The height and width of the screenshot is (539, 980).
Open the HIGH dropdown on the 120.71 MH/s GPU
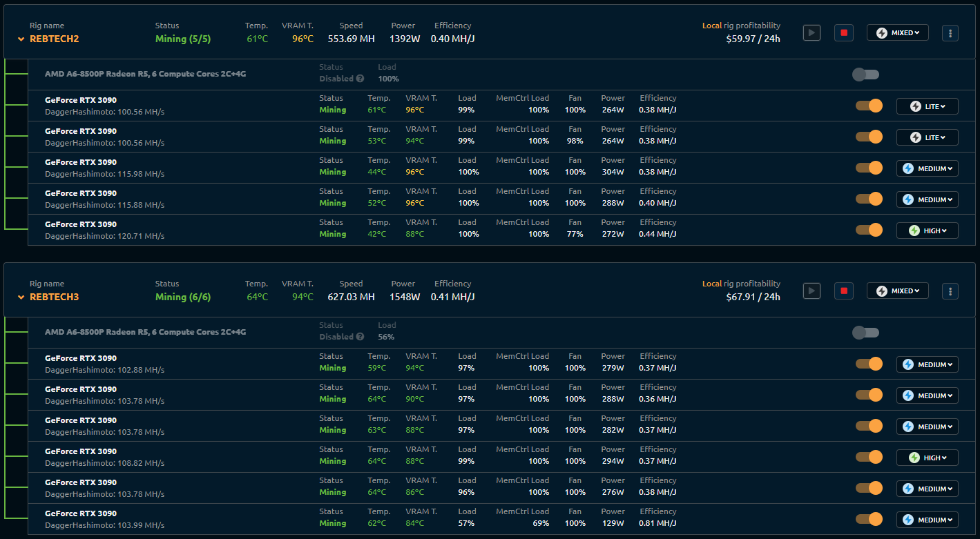pos(927,230)
